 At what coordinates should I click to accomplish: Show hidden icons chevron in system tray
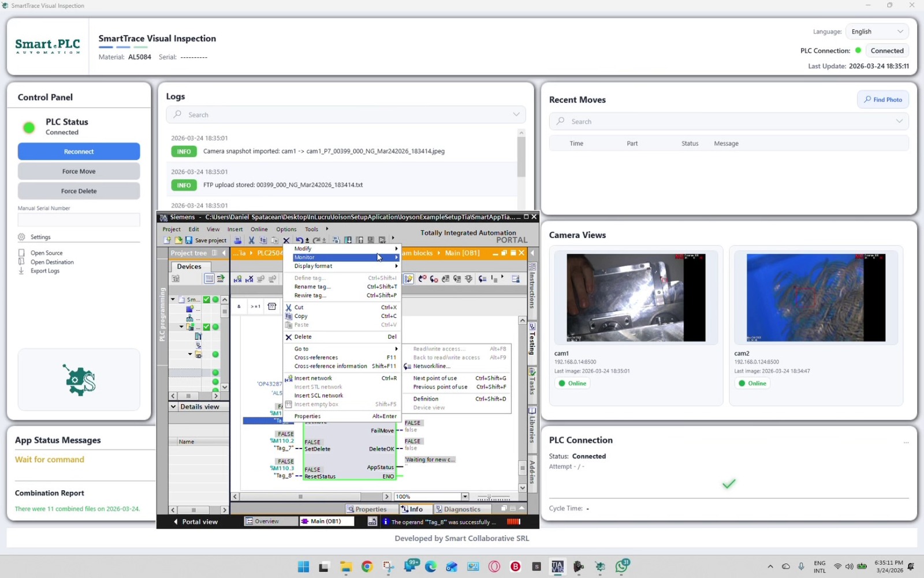[x=770, y=566]
